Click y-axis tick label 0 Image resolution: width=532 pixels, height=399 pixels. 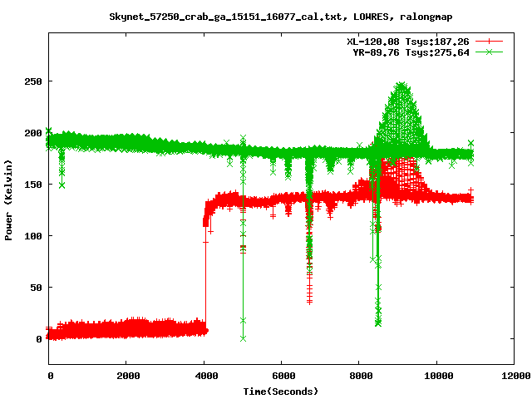(x=39, y=339)
